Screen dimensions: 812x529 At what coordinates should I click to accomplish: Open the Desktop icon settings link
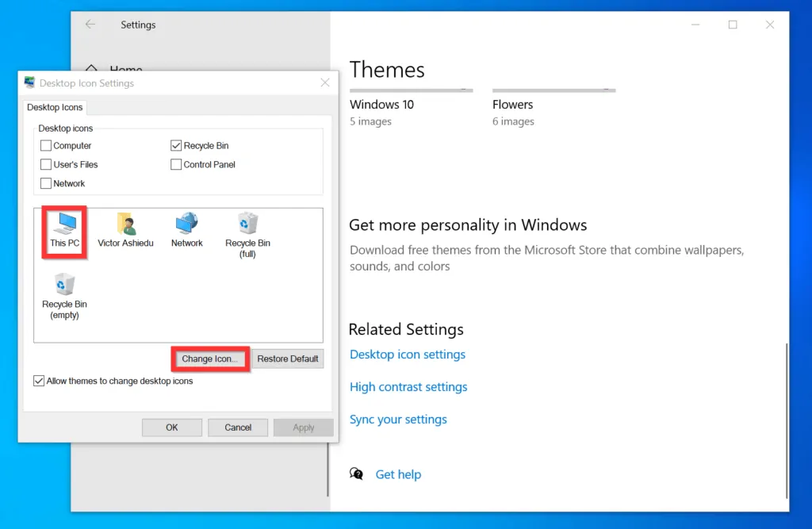coord(408,355)
